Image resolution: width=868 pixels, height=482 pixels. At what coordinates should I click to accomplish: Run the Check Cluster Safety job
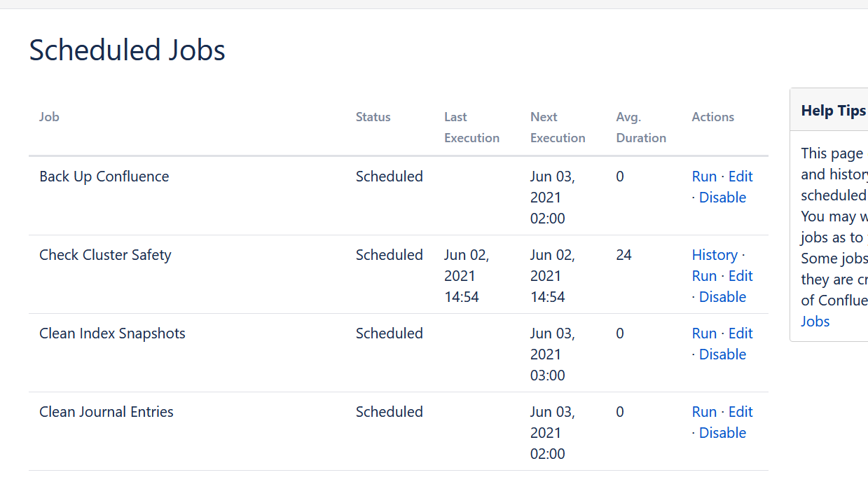pyautogui.click(x=704, y=276)
